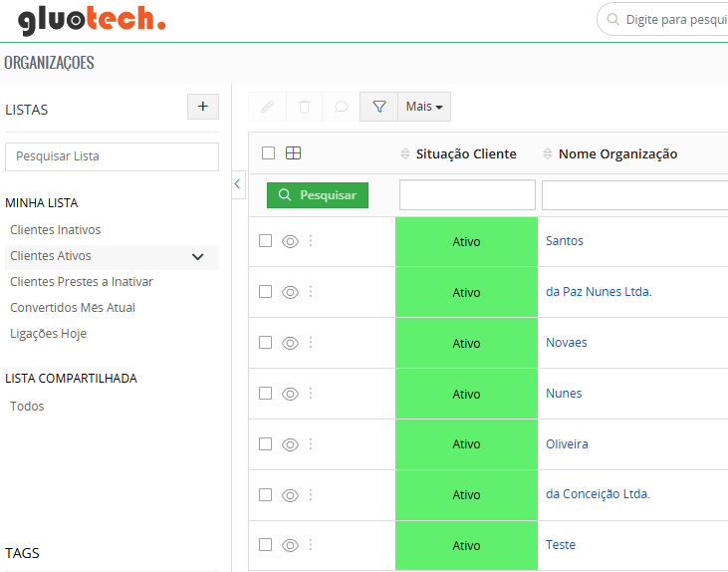Image resolution: width=728 pixels, height=572 pixels.
Task: Click the comment bubble icon in toolbar
Action: [x=341, y=107]
